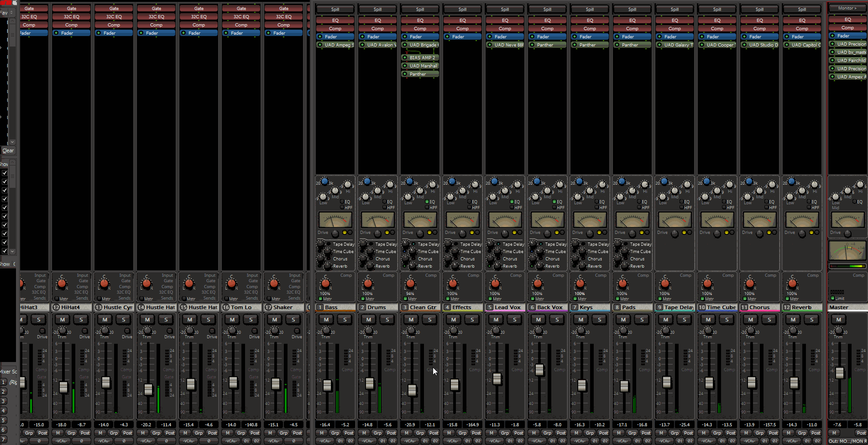Solo the Shaker track
The width and height of the screenshot is (868, 445).
click(x=293, y=320)
